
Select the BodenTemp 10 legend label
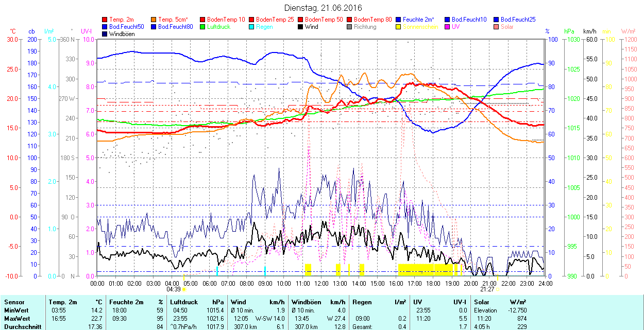[x=226, y=20]
